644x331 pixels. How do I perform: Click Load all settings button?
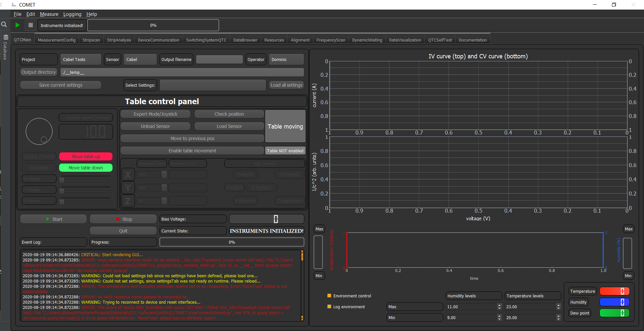287,85
